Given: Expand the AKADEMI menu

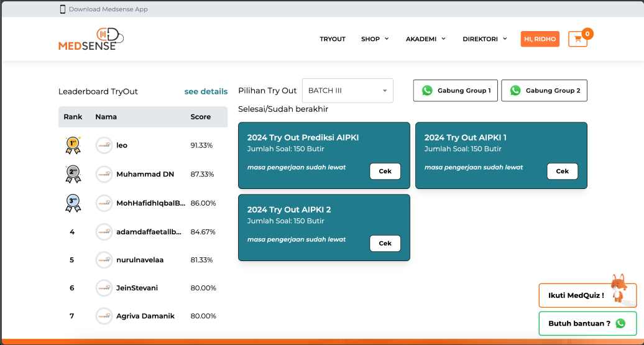Looking at the screenshot, I should 426,39.
